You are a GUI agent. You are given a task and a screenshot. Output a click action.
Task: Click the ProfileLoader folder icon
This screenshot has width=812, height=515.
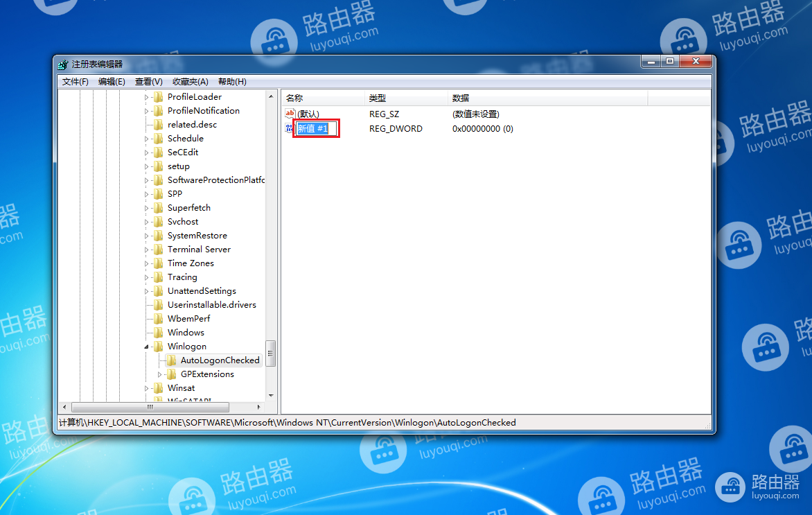pyautogui.click(x=159, y=97)
